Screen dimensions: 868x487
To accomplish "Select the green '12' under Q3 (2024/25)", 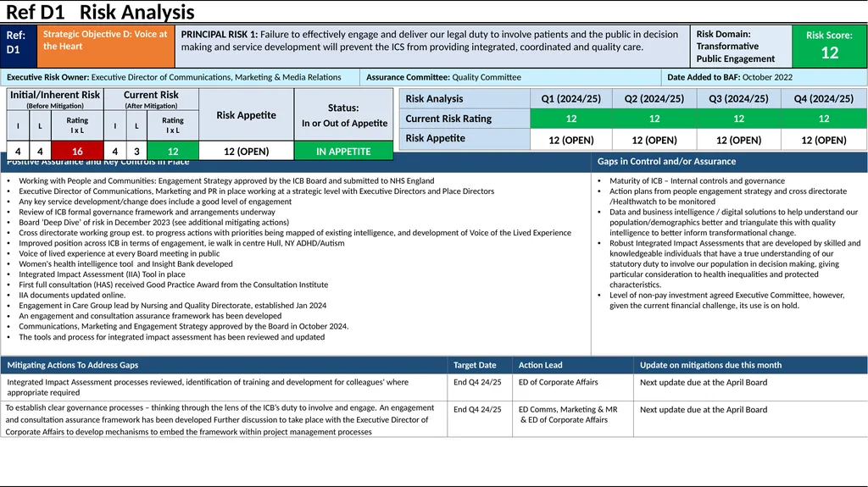I will point(738,119).
